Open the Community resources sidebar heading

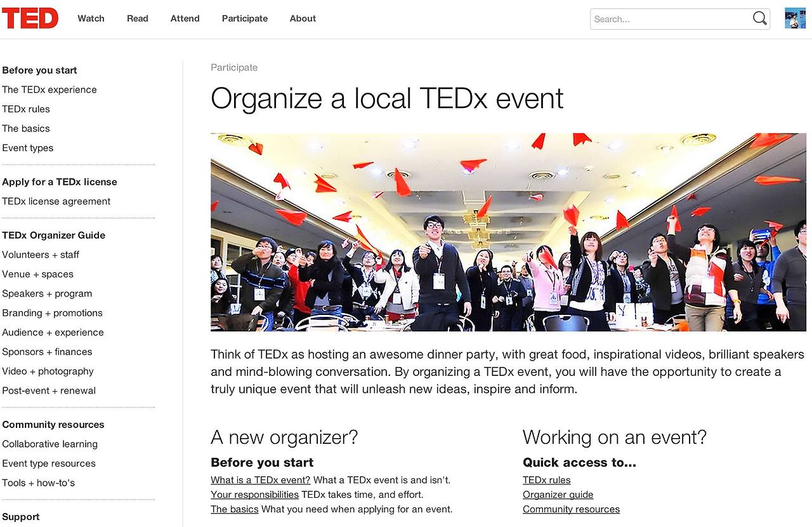tap(53, 425)
